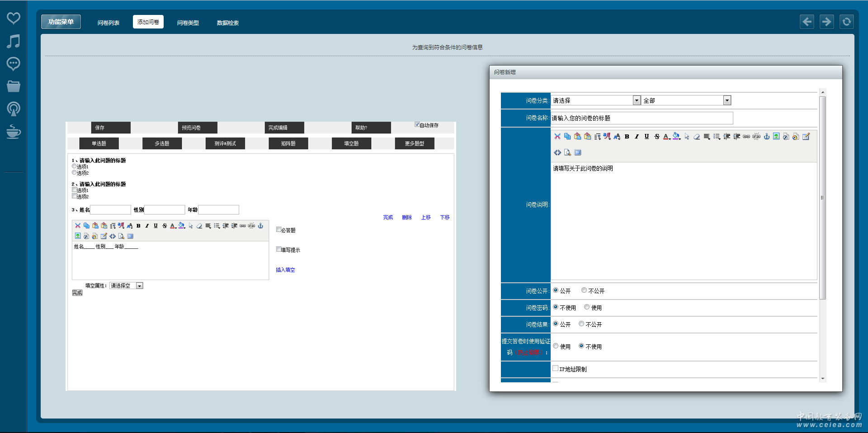Switch to the 问卷列表 tab

tap(108, 23)
